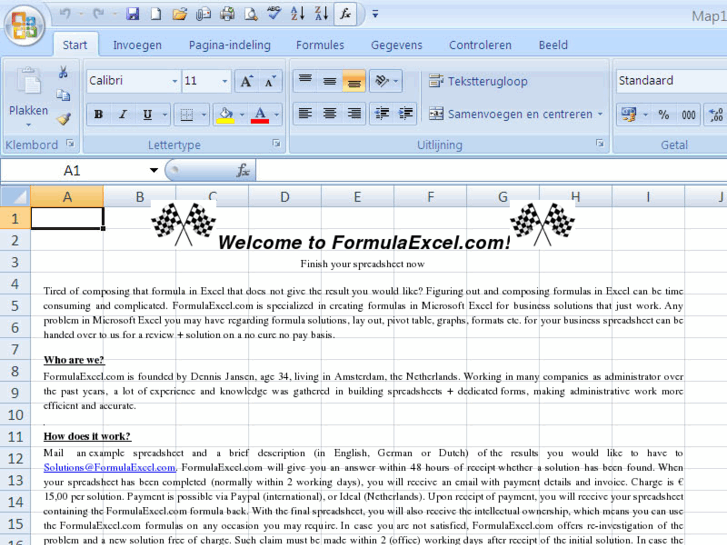The image size is (727, 545).
Task: Open the Gegevens tab
Action: [x=396, y=45]
